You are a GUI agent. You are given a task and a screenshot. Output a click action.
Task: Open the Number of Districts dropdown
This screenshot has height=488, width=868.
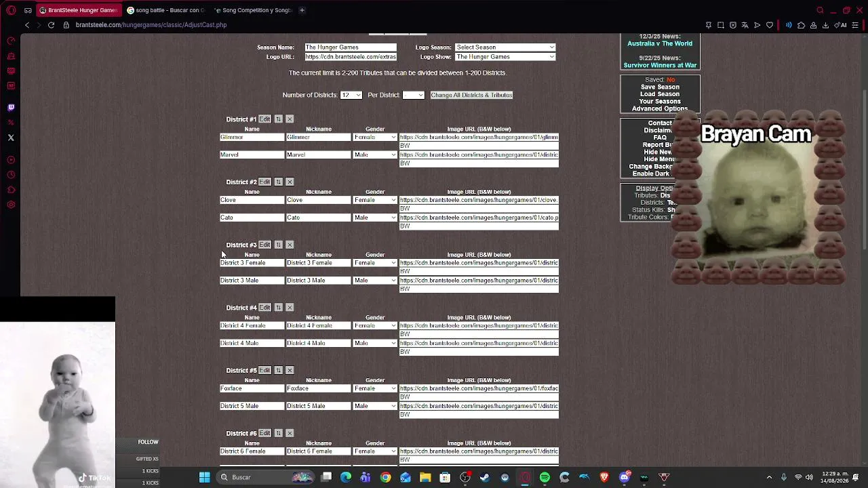tap(351, 95)
